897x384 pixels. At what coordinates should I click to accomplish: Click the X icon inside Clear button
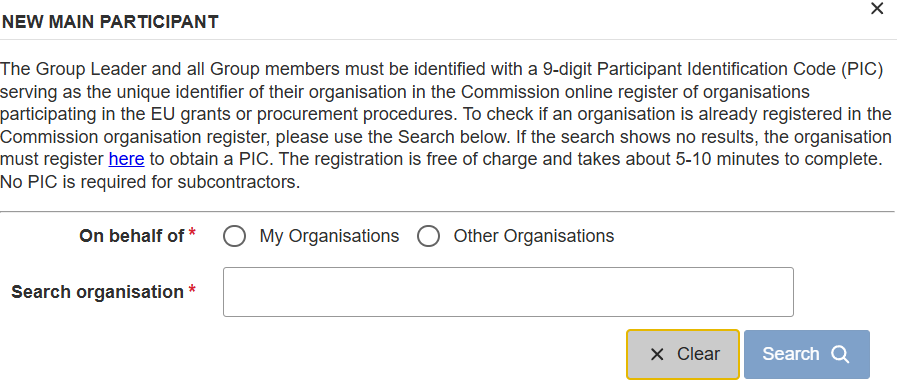tap(657, 355)
